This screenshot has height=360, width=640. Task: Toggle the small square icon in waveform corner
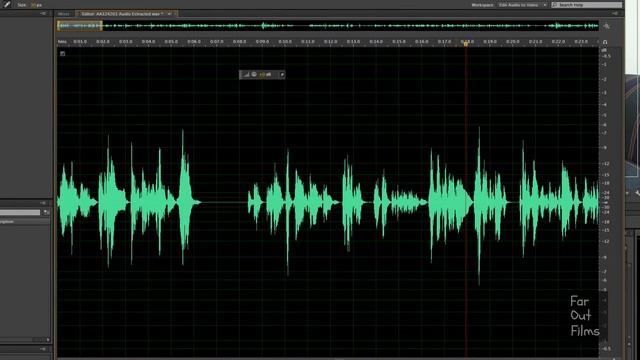coord(62,53)
